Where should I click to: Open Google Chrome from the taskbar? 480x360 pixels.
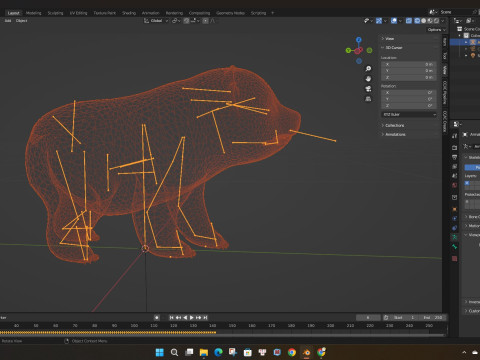292,352
